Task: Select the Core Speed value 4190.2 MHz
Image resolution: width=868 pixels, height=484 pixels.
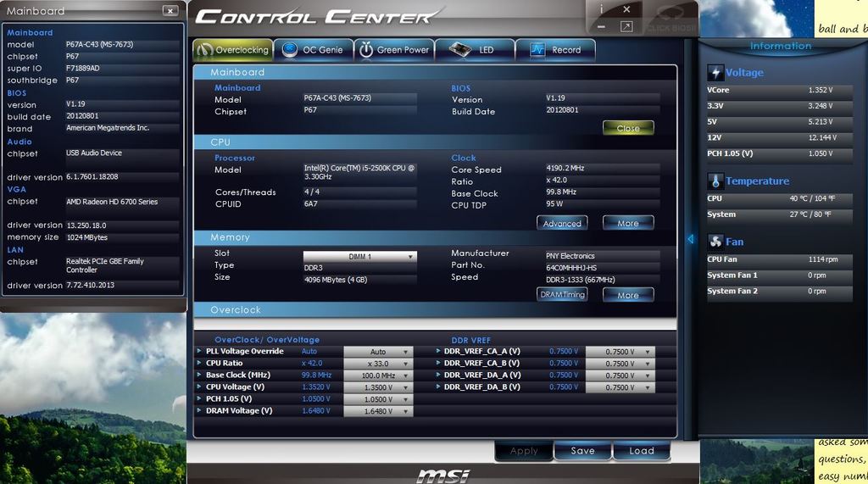Action: [x=565, y=168]
